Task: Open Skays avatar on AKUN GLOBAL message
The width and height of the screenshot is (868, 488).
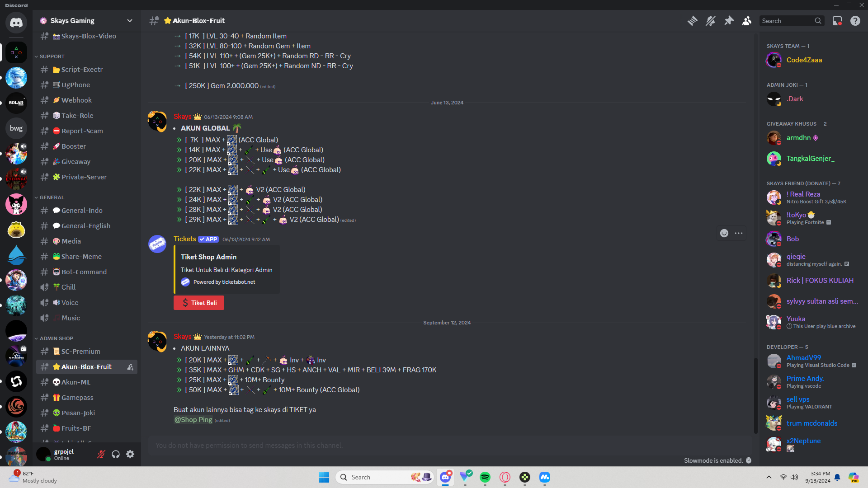Action: 157,122
